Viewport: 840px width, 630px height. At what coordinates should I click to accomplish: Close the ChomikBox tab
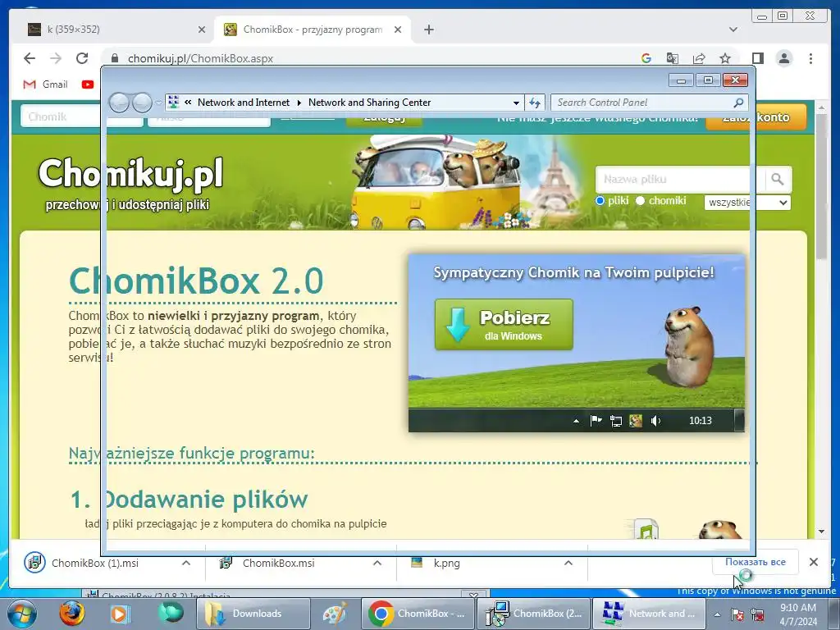(x=398, y=30)
